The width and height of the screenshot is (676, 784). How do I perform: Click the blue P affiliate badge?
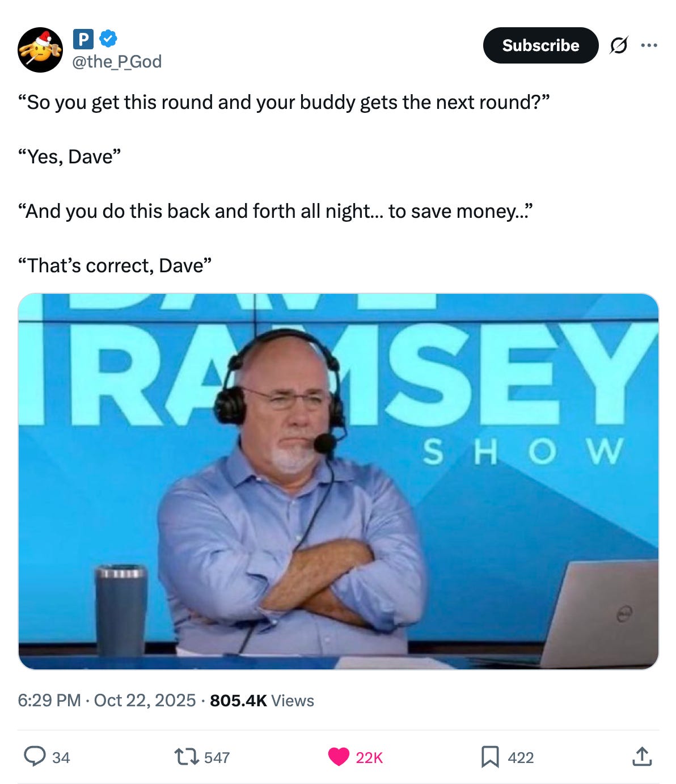point(83,39)
